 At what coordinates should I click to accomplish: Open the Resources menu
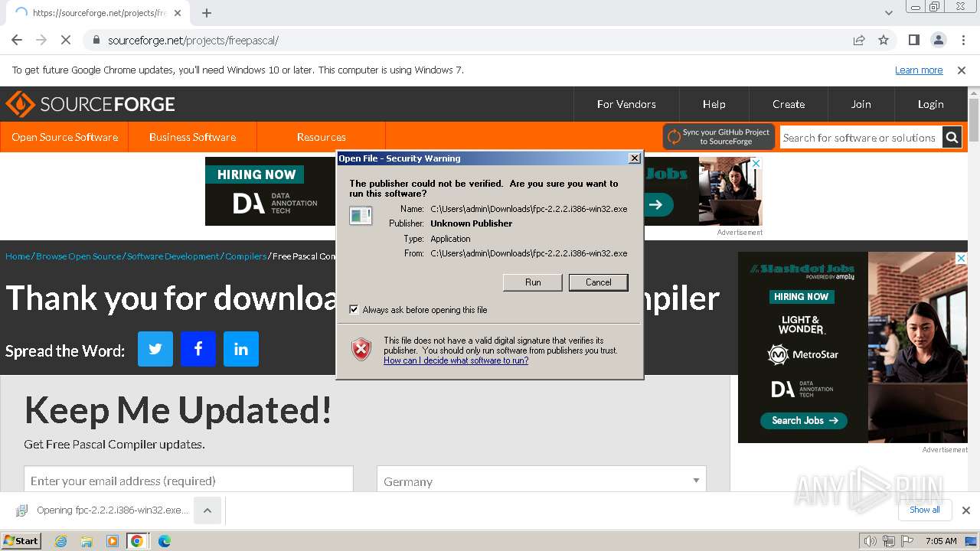322,137
